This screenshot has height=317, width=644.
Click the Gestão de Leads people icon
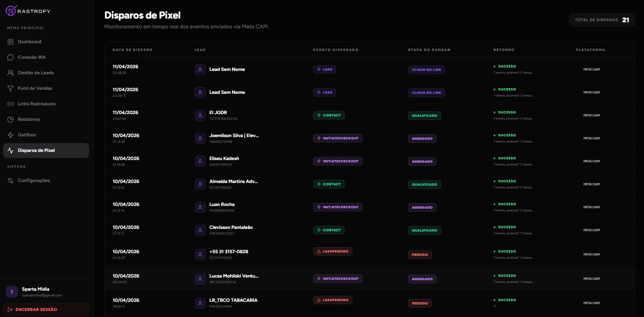10,73
